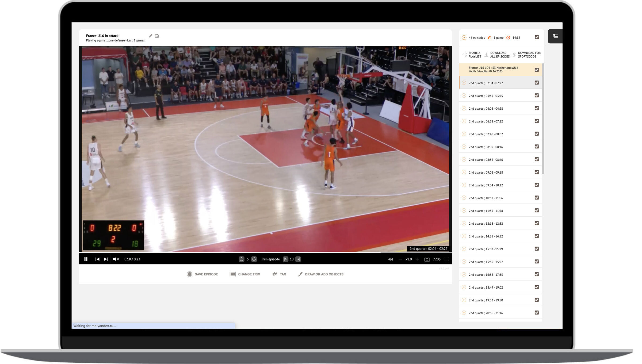Pause the video playback
Viewport: 642px width, 364px height.
click(x=86, y=259)
